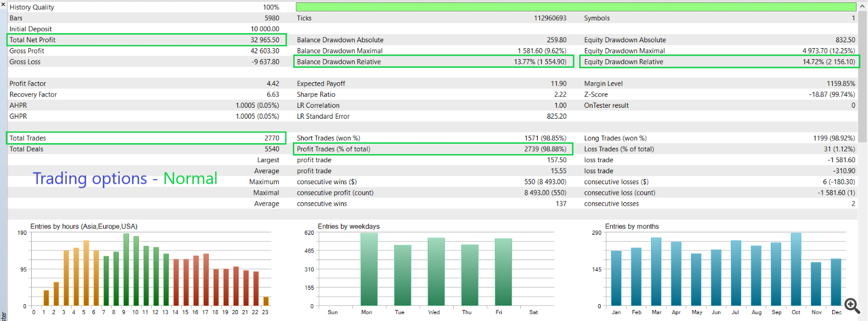Click the Profit Factor row
This screenshot has height=321, width=868.
(x=145, y=83)
